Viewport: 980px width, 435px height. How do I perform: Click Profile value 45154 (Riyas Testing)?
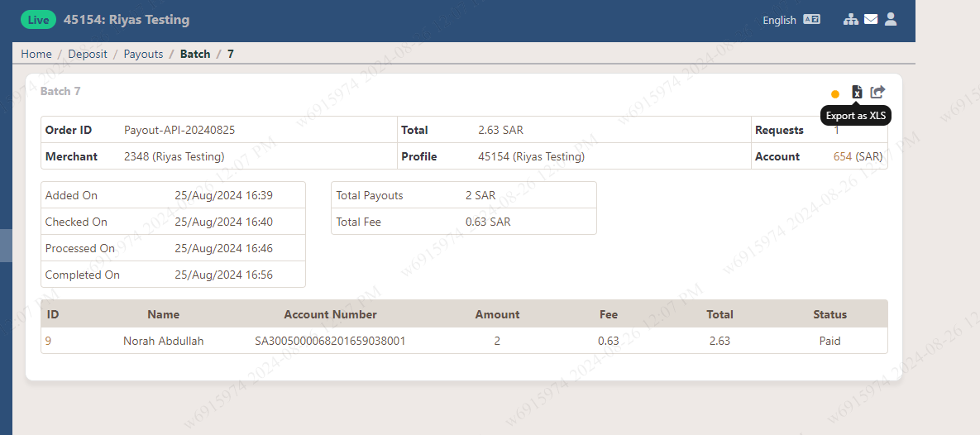[531, 156]
